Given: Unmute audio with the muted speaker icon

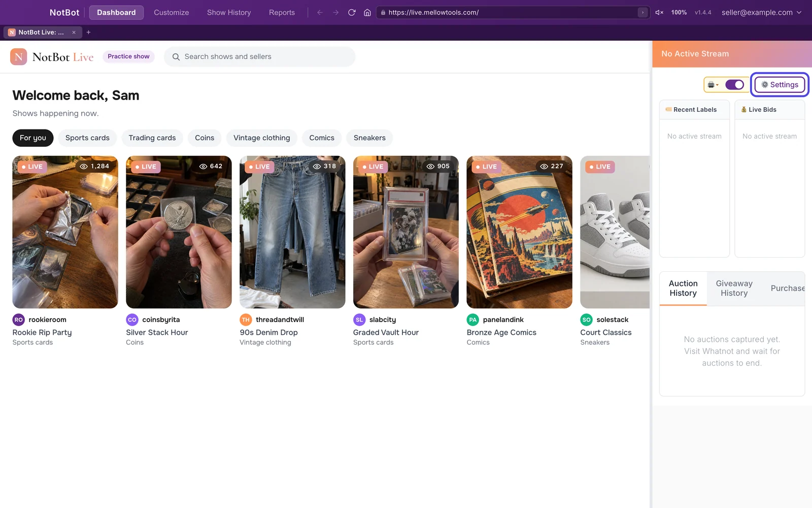Looking at the screenshot, I should (x=659, y=12).
